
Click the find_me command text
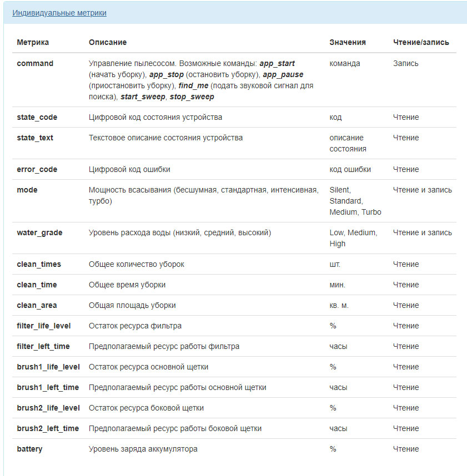pos(194,85)
